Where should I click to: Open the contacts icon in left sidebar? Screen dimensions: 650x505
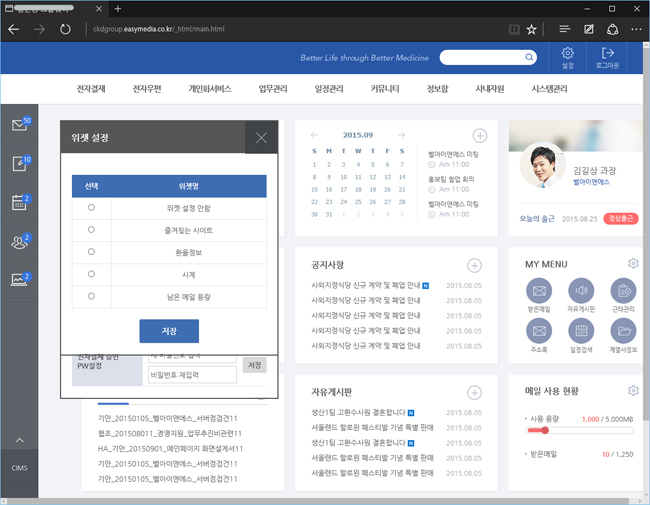click(19, 242)
